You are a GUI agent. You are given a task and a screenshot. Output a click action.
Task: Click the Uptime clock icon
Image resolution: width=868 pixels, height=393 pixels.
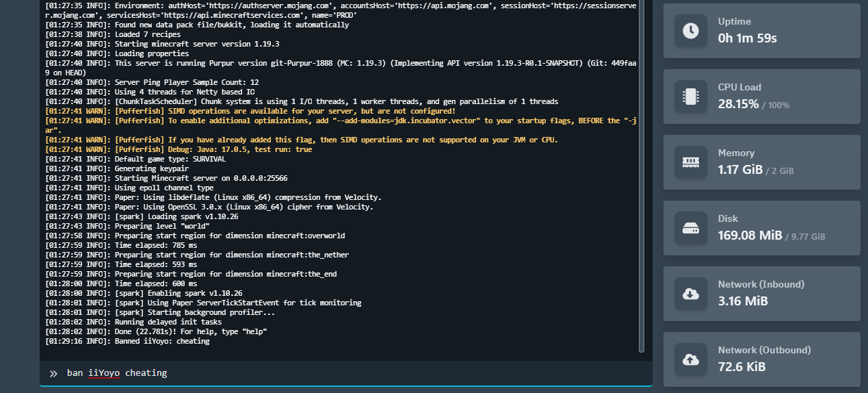click(x=691, y=31)
